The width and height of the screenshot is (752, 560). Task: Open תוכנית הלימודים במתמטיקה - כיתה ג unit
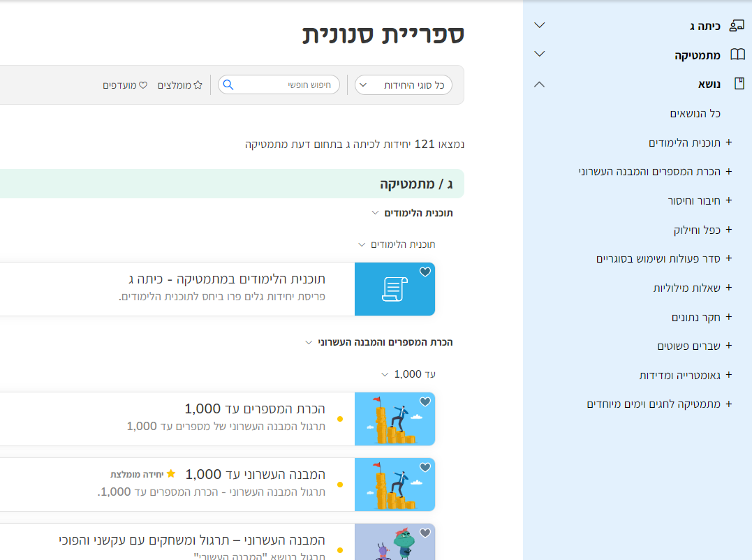[x=226, y=279]
